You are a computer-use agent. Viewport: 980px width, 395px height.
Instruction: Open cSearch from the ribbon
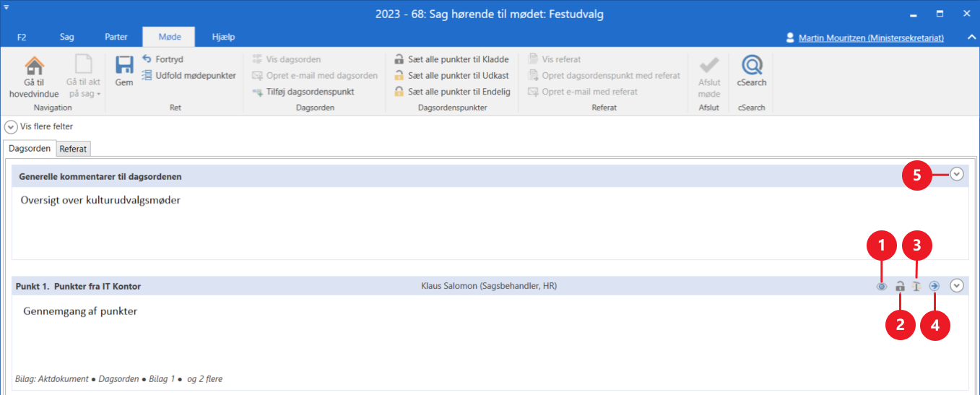pos(751,71)
